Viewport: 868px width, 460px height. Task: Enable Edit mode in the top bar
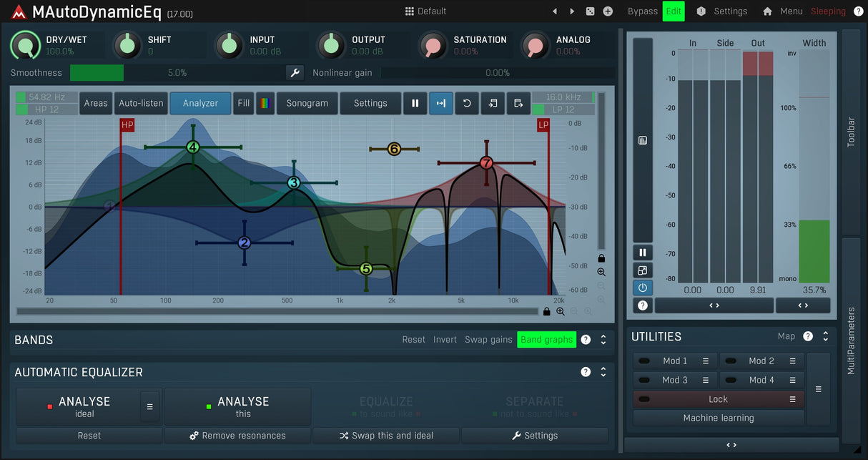673,11
